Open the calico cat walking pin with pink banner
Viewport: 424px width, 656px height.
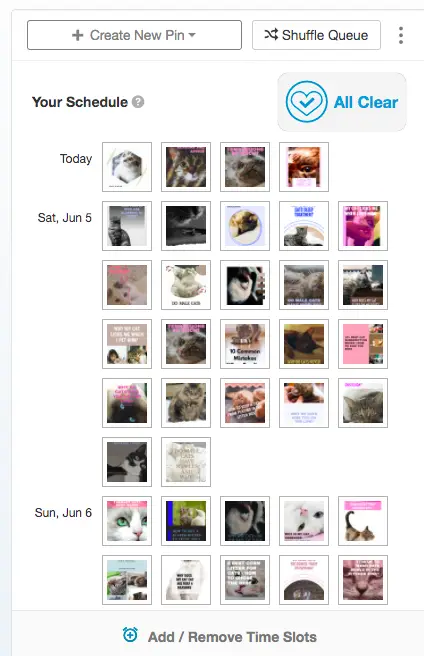(363, 521)
